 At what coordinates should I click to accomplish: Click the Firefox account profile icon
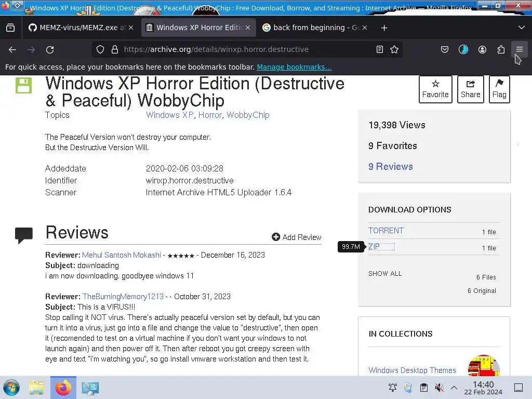482,49
